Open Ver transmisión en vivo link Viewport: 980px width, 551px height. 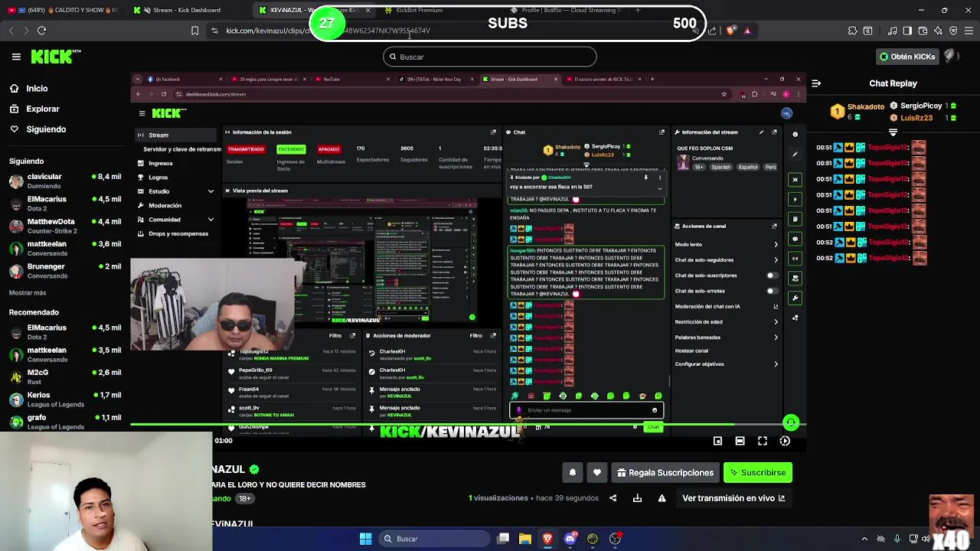(x=733, y=498)
